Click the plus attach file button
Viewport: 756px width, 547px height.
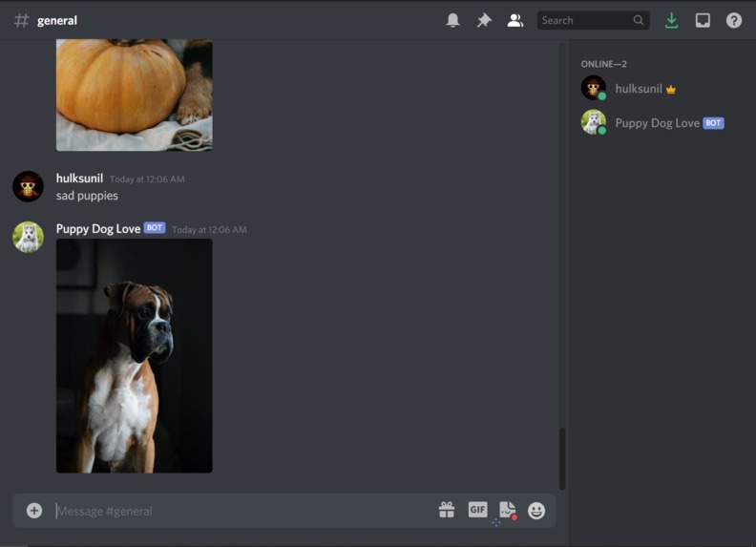point(34,511)
